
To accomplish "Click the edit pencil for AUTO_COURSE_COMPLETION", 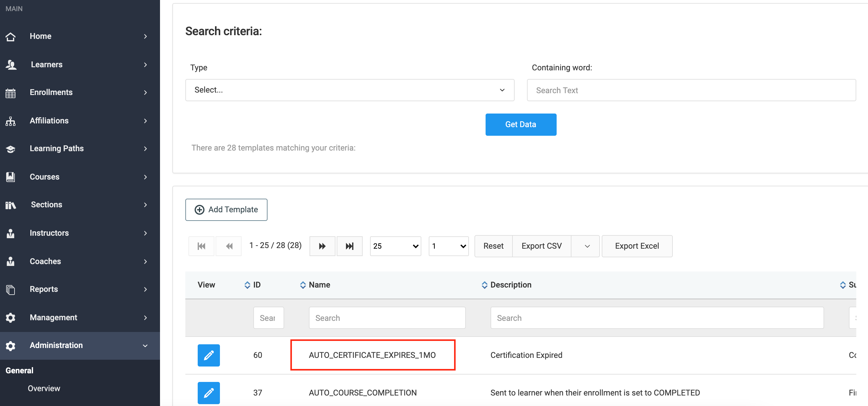I will tap(209, 392).
